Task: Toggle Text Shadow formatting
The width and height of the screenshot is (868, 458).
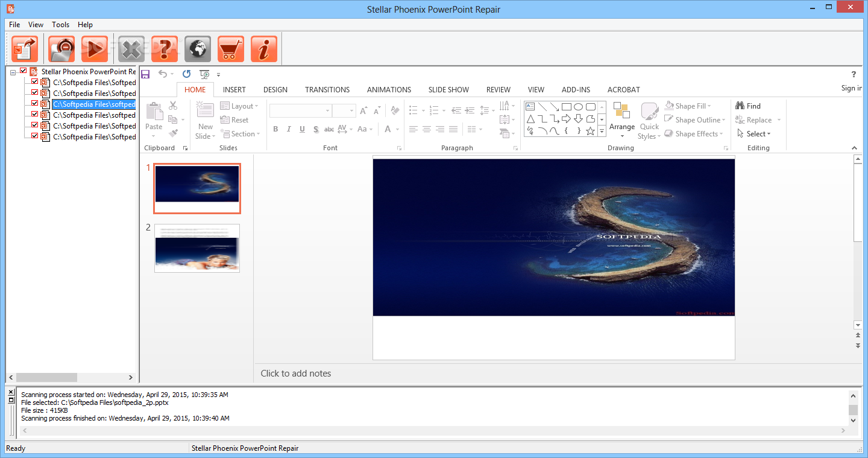Action: click(x=316, y=129)
